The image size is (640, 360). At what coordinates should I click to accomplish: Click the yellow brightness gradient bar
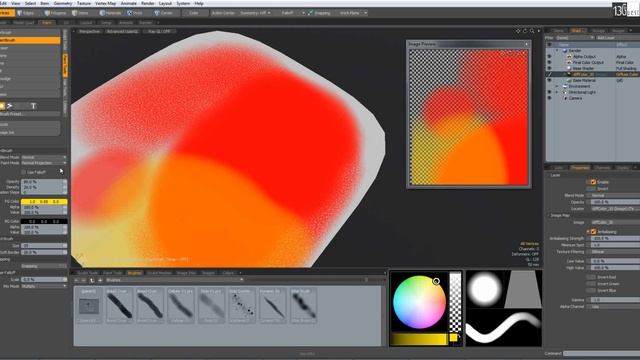[x=420, y=339]
